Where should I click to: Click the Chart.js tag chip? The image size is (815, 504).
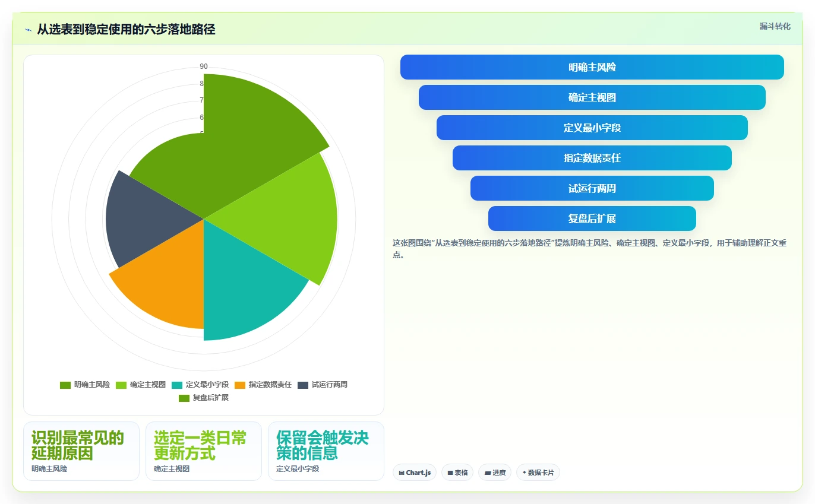click(x=415, y=473)
